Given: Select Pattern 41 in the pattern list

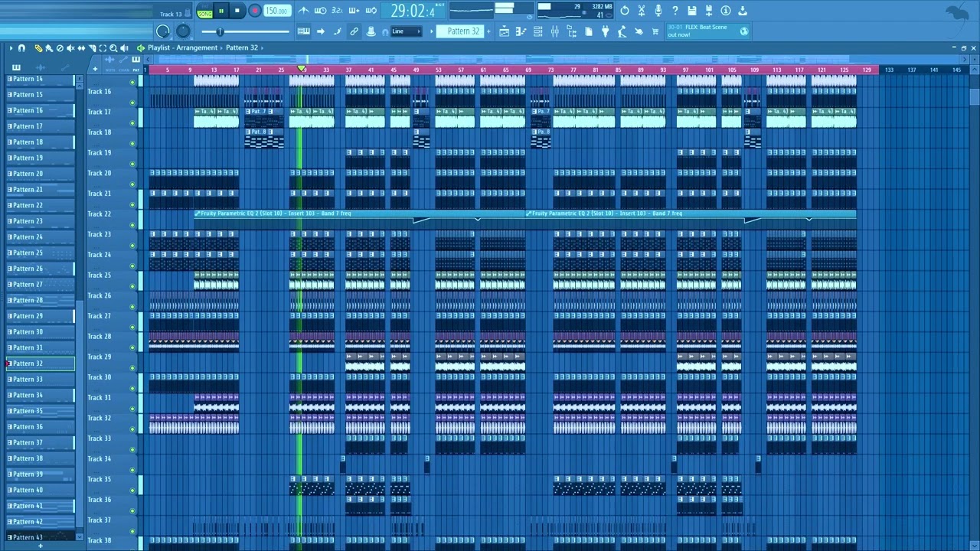Looking at the screenshot, I should coord(40,506).
